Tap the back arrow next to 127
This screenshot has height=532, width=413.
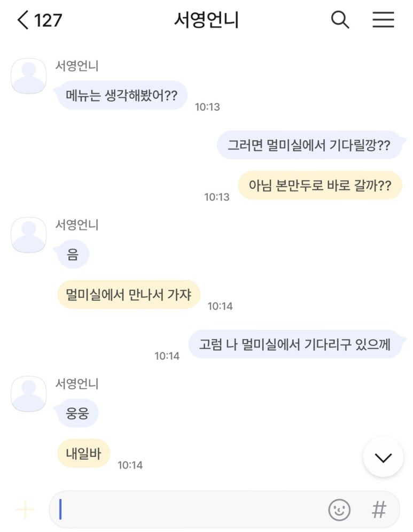[x=23, y=20]
